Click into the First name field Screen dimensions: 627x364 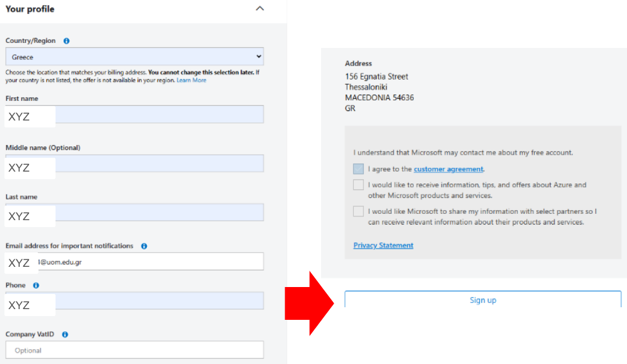click(x=134, y=114)
